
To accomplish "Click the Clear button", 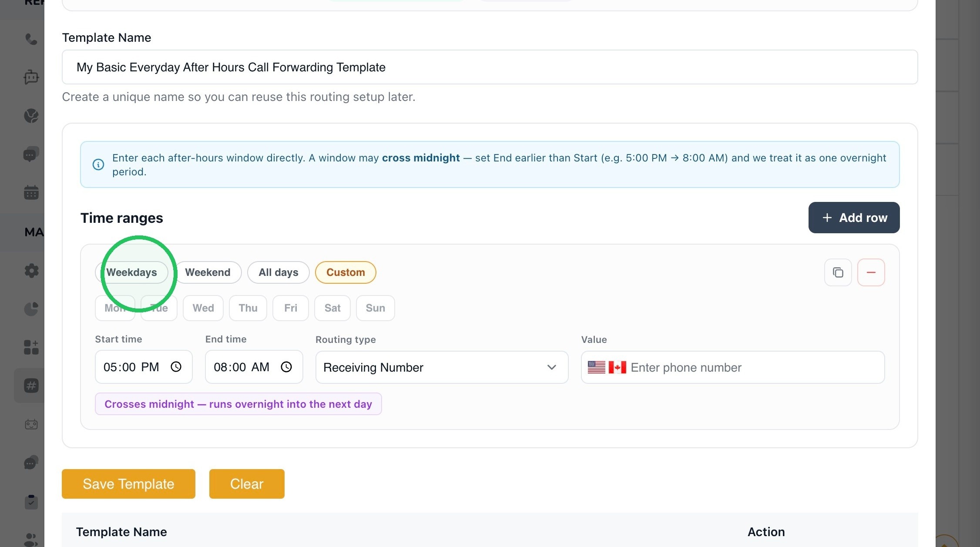I will tap(247, 484).
